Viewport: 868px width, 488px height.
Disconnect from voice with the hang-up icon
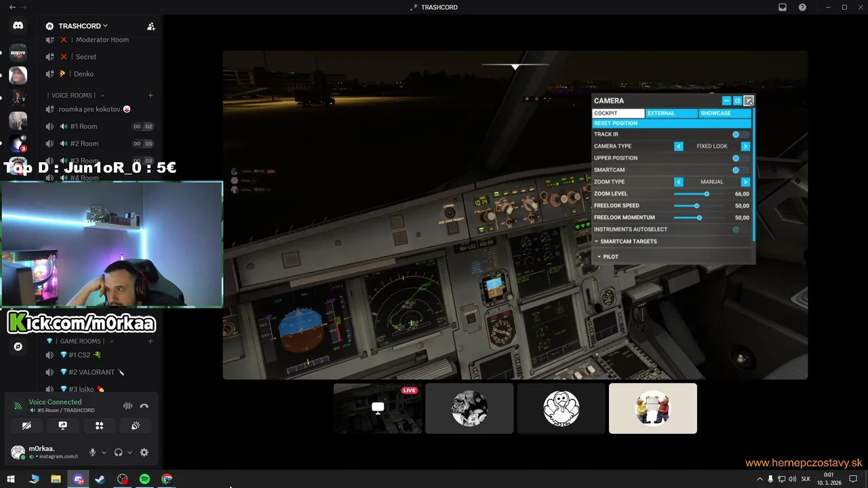click(144, 406)
